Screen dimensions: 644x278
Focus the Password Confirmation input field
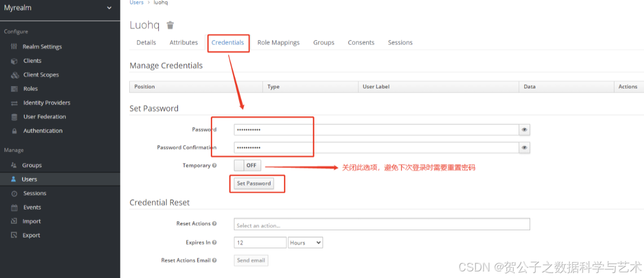tap(377, 147)
